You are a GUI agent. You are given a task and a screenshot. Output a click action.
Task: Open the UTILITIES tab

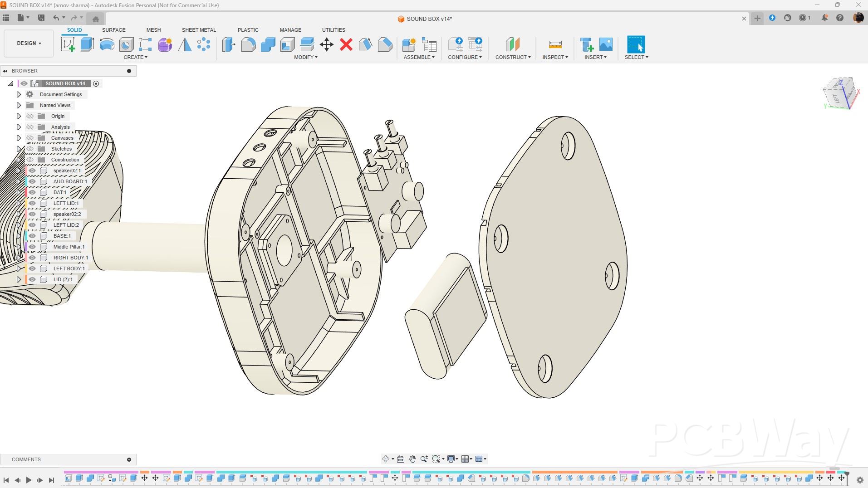coord(333,30)
